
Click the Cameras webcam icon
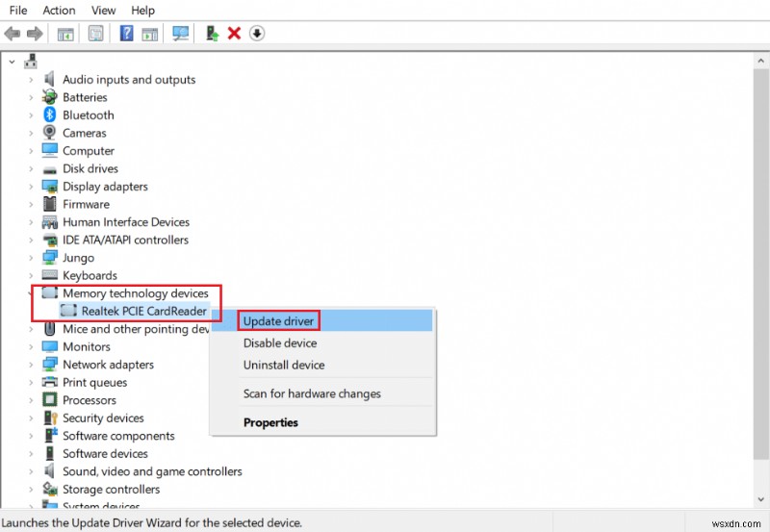pos(49,133)
